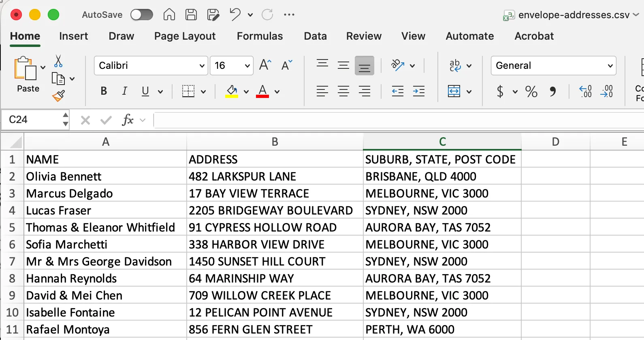The height and width of the screenshot is (340, 644).
Task: Apply borders with the borders icon
Action: [188, 91]
